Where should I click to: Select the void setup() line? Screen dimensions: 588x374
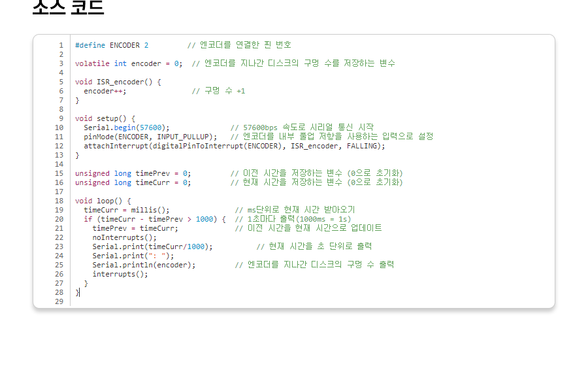click(x=105, y=118)
